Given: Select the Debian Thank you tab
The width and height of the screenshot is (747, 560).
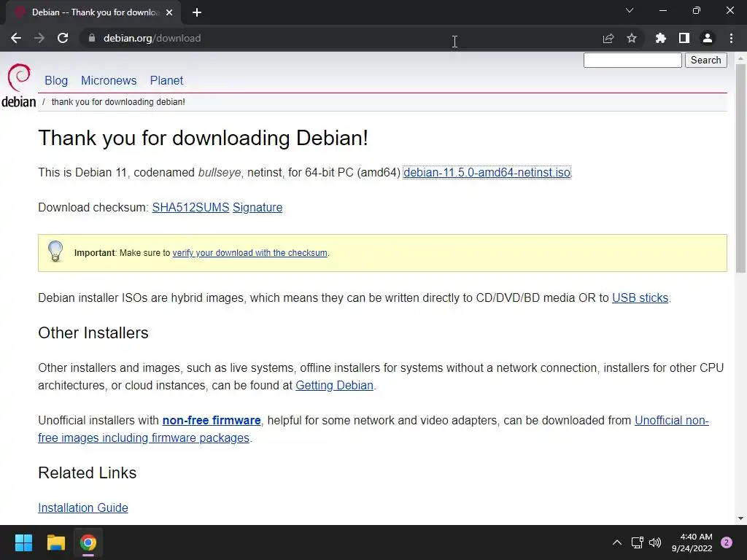Looking at the screenshot, I should pyautogui.click(x=93, y=12).
